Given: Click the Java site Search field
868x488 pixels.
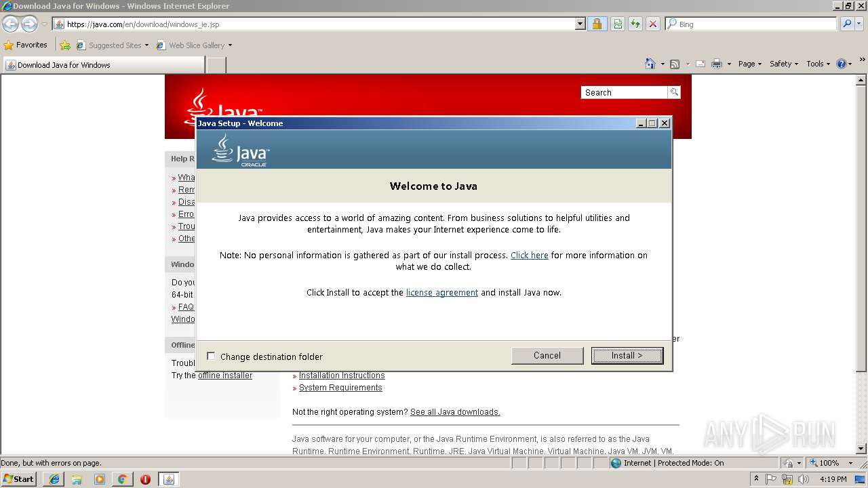Looking at the screenshot, I should pyautogui.click(x=624, y=92).
